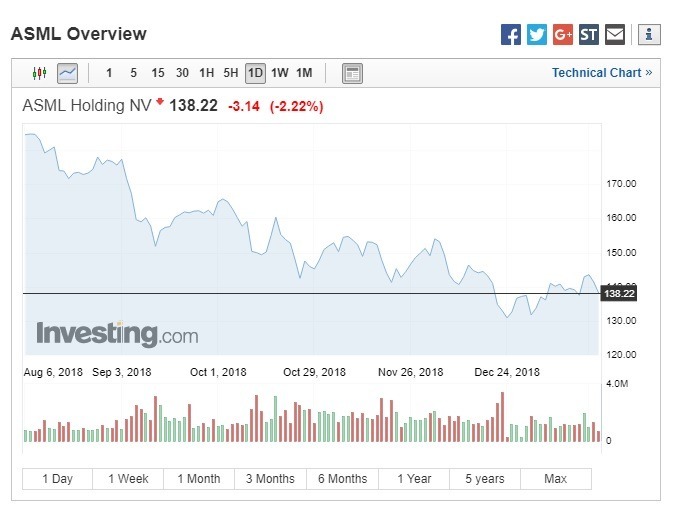Image resolution: width=675 pixels, height=508 pixels.
Task: Select the 15 minute interval
Action: (158, 73)
